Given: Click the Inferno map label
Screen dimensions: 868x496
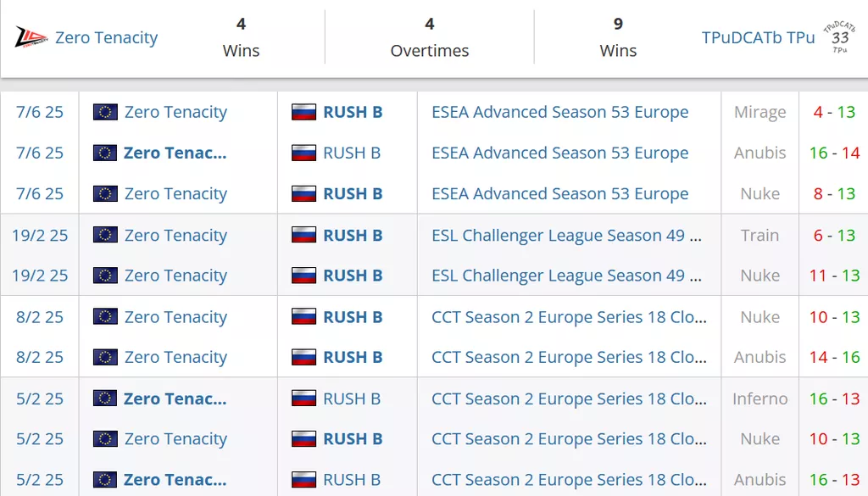Looking at the screenshot, I should [x=759, y=398].
